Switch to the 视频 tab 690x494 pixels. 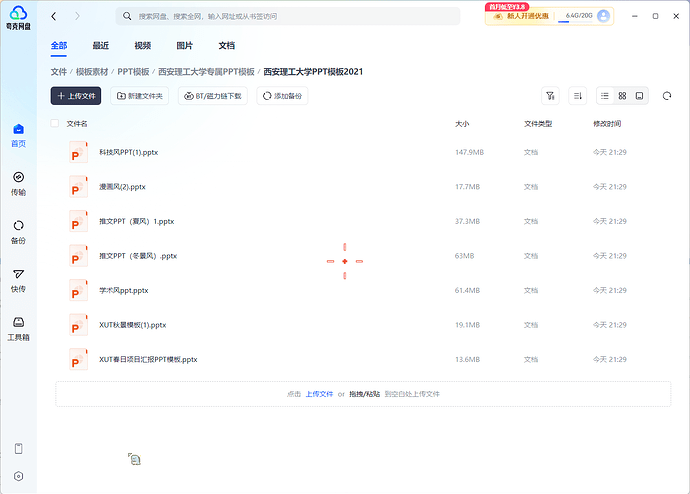tap(143, 46)
